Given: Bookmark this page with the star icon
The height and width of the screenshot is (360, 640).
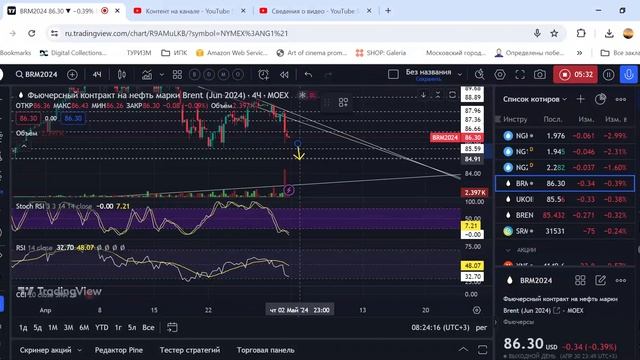Looking at the screenshot, I should (x=554, y=33).
